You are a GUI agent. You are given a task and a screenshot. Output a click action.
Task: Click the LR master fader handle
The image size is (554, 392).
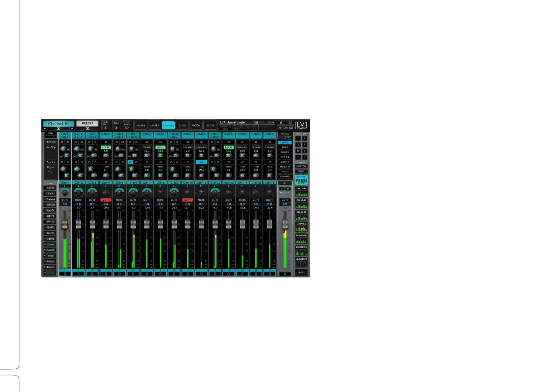(285, 224)
